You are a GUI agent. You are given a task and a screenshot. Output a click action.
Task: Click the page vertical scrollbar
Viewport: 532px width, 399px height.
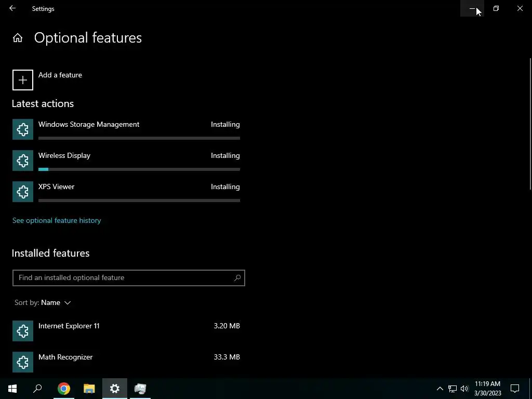pyautogui.click(x=530, y=124)
